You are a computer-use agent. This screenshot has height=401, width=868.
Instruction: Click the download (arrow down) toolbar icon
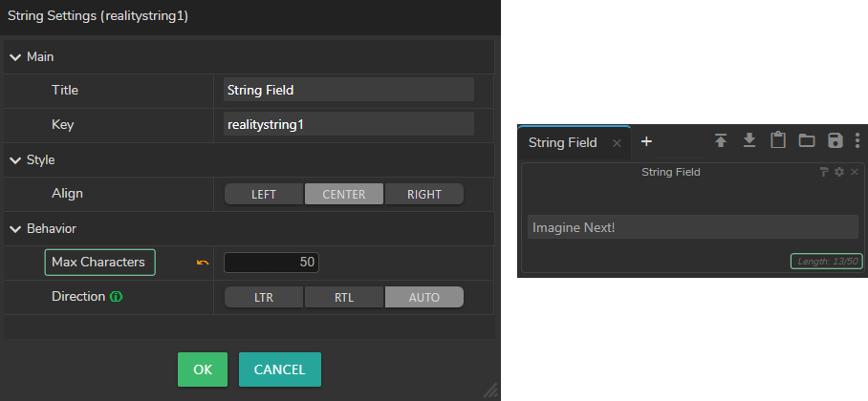pos(749,141)
